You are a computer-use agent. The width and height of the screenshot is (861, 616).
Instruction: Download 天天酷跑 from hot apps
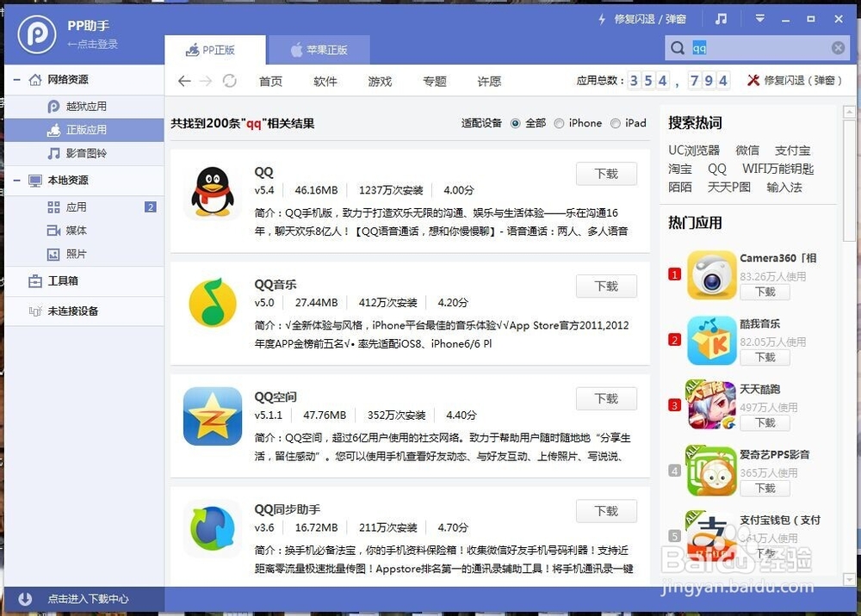tap(765, 423)
